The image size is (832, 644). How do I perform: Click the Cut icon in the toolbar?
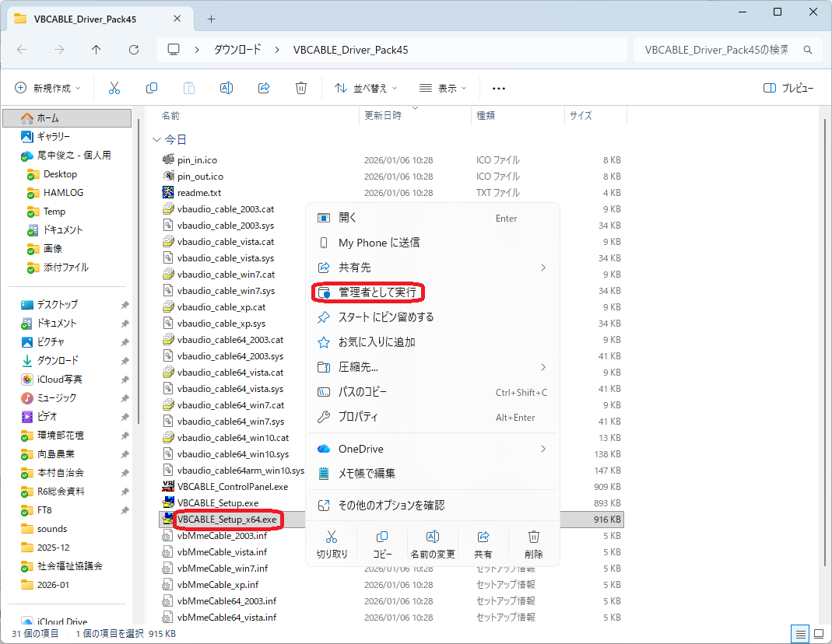[114, 88]
